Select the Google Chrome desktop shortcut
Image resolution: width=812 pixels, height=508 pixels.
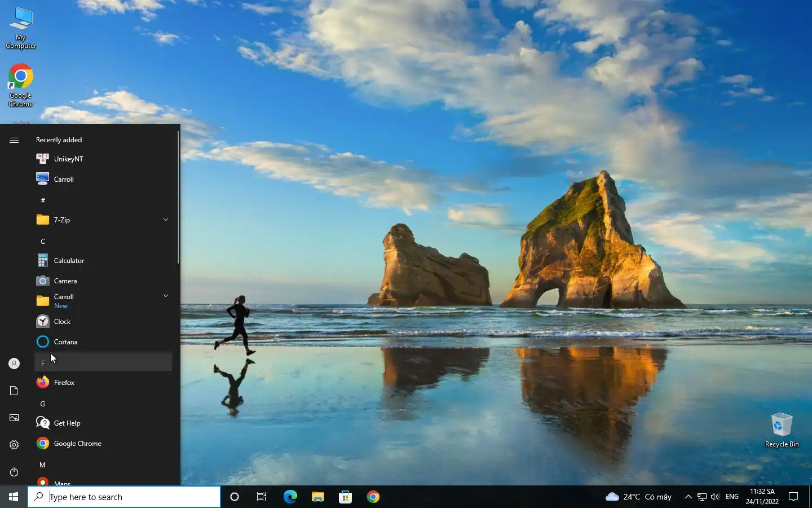click(21, 85)
